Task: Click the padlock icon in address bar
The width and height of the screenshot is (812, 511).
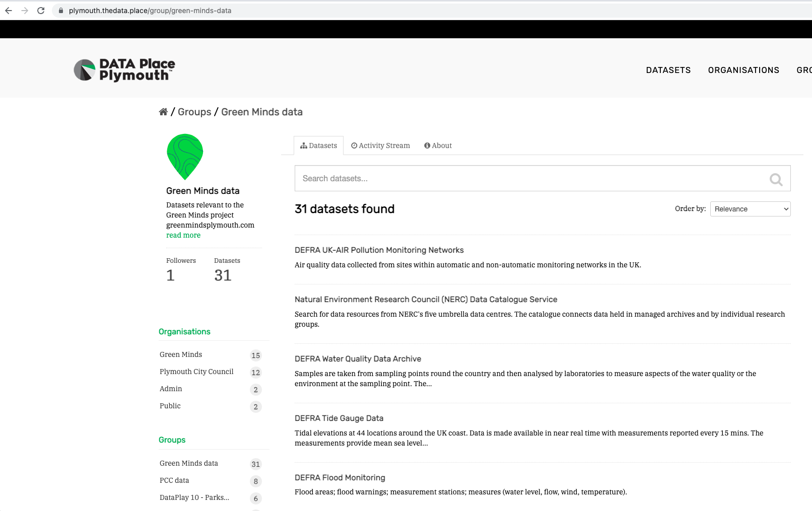Action: (x=61, y=11)
